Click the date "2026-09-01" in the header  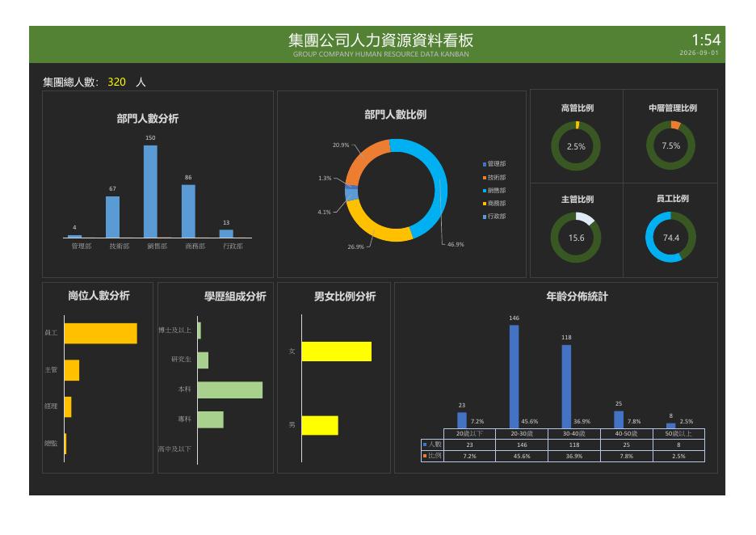click(x=699, y=53)
